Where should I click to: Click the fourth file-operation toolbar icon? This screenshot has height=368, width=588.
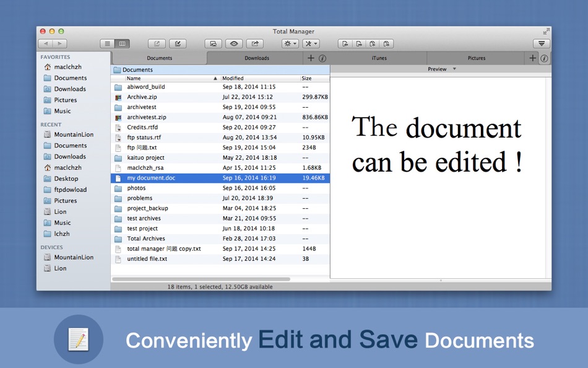pos(386,44)
